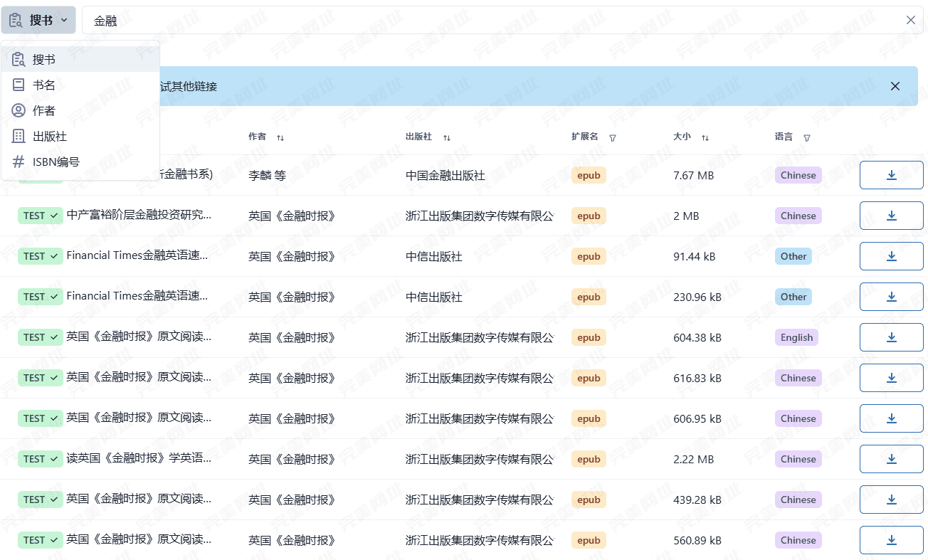Choose 作者 from the search type menu

[x=80, y=111]
